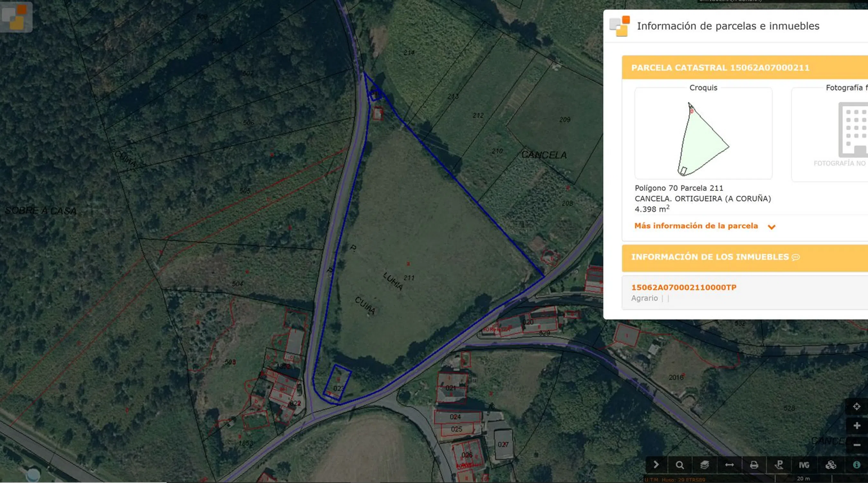This screenshot has width=868, height=483.
Task: Center map with crosshair locate button
Action: click(856, 406)
